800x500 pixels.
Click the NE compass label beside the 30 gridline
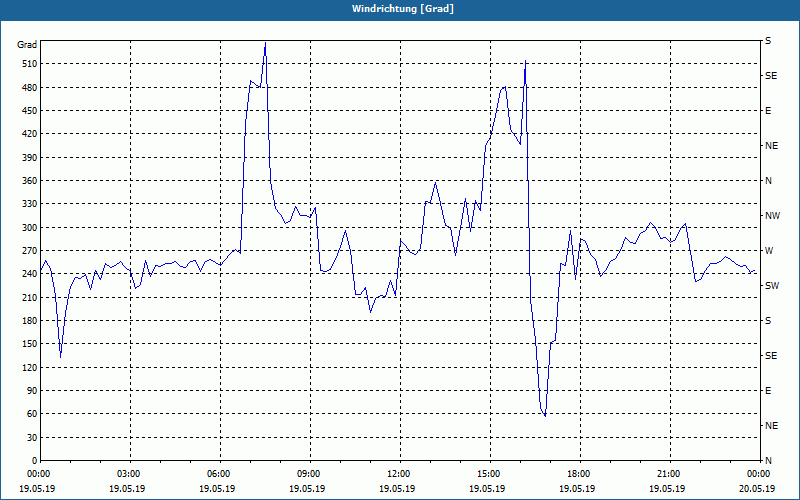[x=771, y=426]
